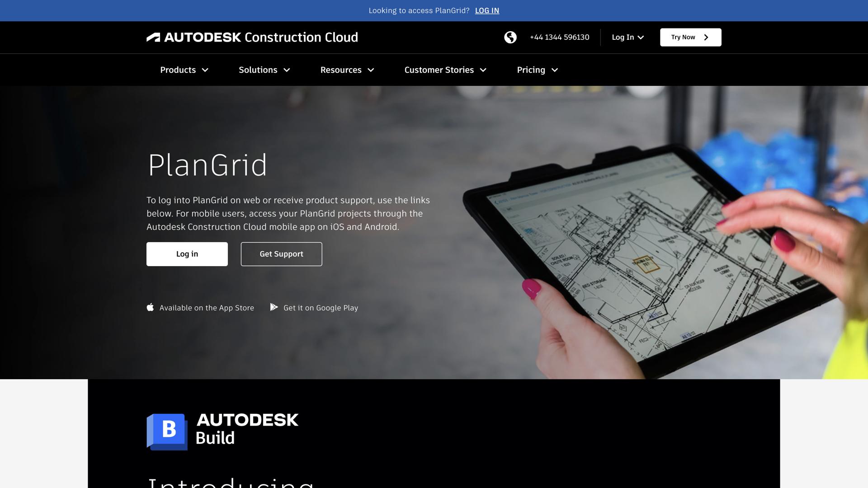
Task: Click the Apple App Store icon
Action: pos(151,308)
